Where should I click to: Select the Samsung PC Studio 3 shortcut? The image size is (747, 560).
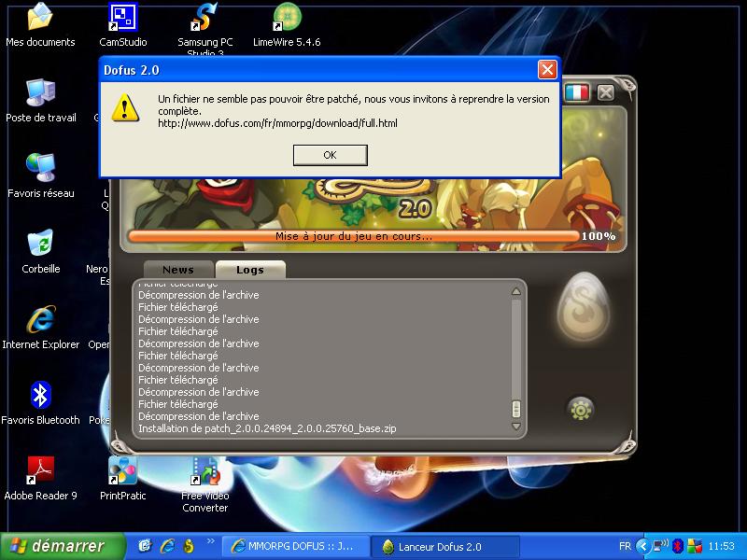coord(204,29)
